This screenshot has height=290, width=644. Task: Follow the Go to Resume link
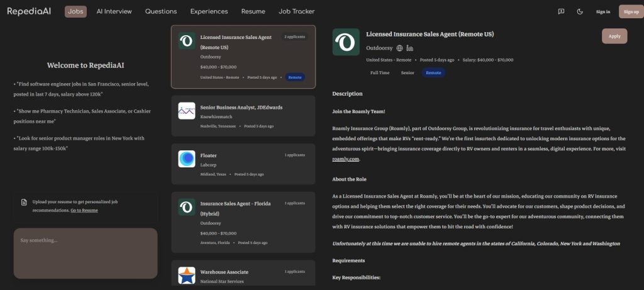tap(84, 210)
